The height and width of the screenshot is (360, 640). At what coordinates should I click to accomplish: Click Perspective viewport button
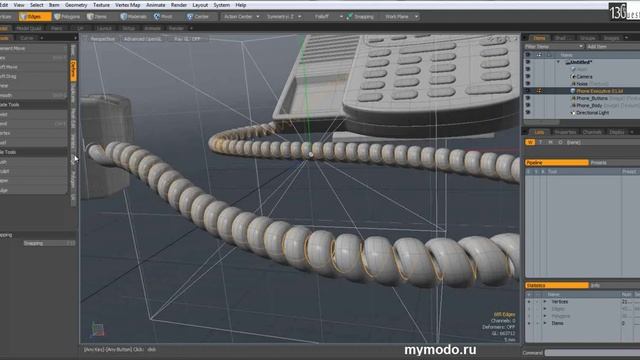coord(102,39)
